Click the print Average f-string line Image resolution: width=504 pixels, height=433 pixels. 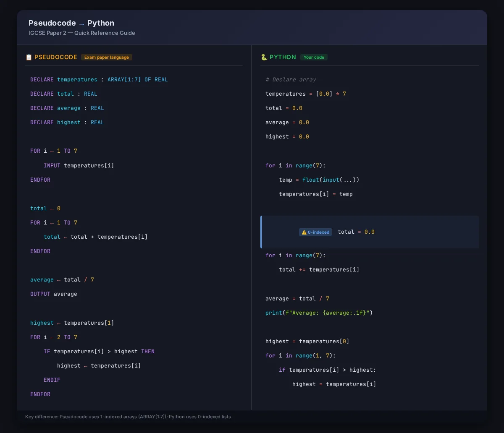click(x=319, y=313)
